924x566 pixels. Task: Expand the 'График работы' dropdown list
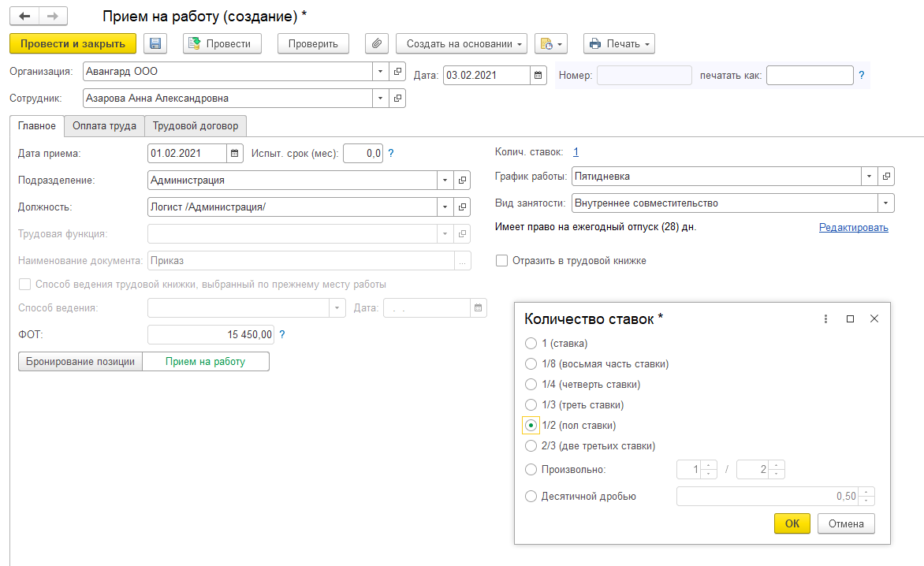[869, 177]
